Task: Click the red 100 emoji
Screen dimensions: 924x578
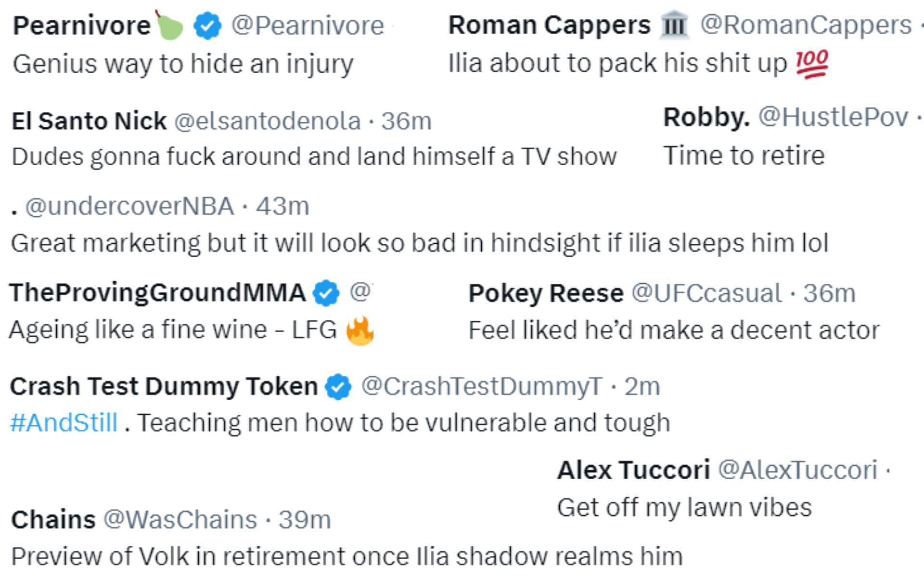Action: point(812,64)
